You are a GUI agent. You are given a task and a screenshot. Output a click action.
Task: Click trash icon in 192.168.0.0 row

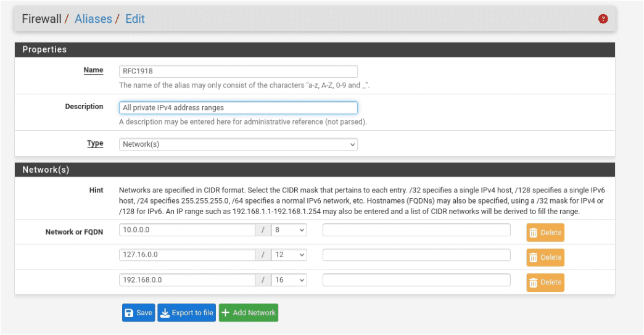[x=533, y=283]
